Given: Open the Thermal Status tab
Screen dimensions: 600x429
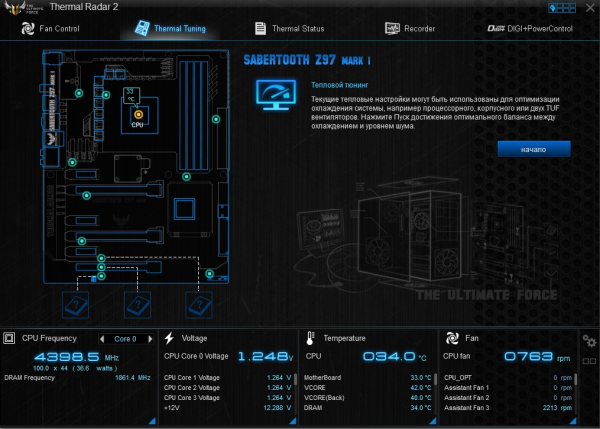Looking at the screenshot, I should pos(289,29).
